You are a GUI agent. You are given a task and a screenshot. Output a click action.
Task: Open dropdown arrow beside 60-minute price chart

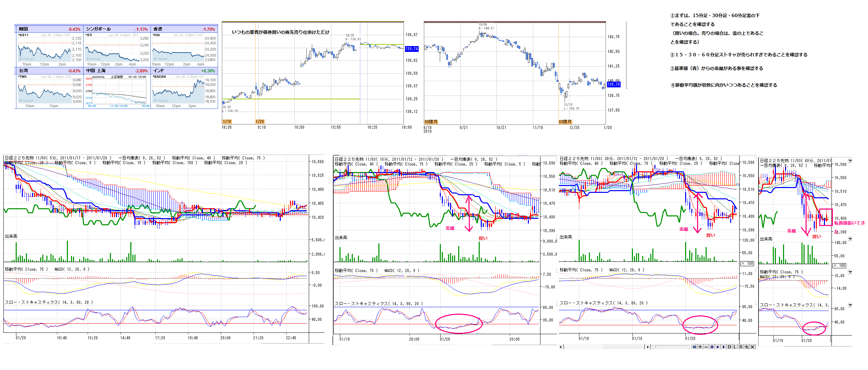click(850, 160)
